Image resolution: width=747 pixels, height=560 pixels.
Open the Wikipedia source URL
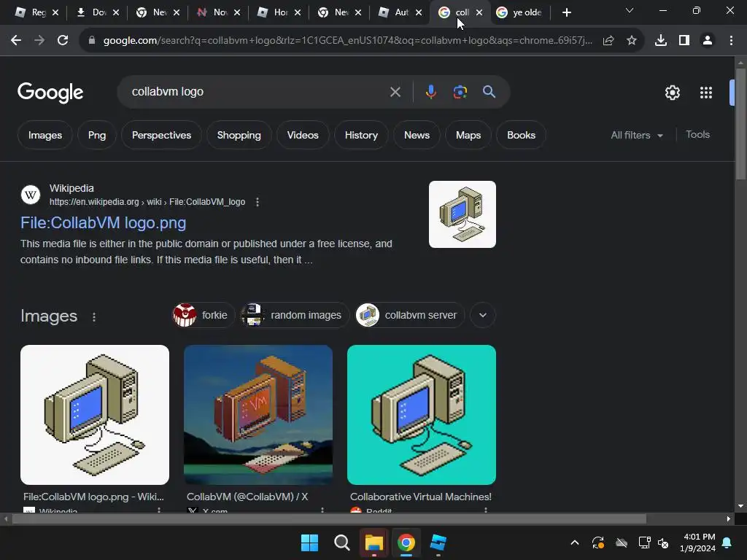(147, 202)
